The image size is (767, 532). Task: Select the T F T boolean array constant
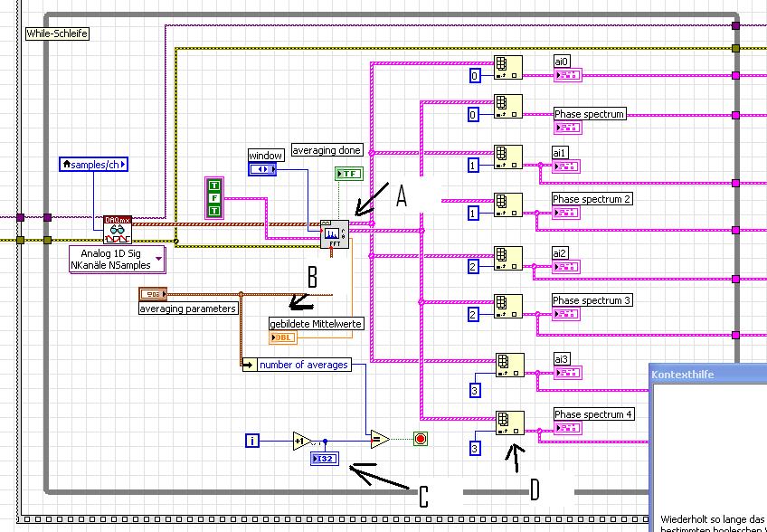click(x=214, y=198)
